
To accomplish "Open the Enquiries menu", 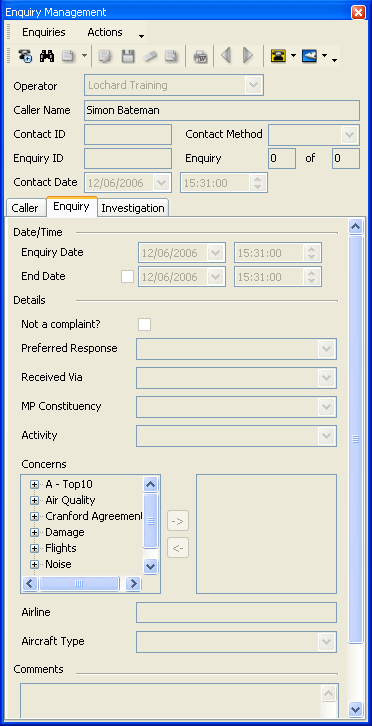I will (44, 32).
